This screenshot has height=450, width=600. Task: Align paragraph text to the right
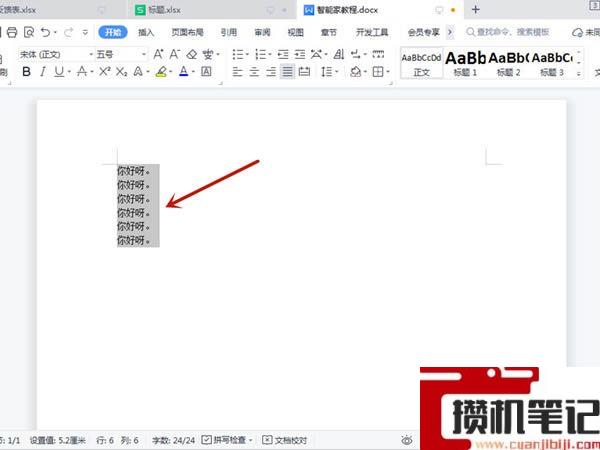pyautogui.click(x=271, y=72)
